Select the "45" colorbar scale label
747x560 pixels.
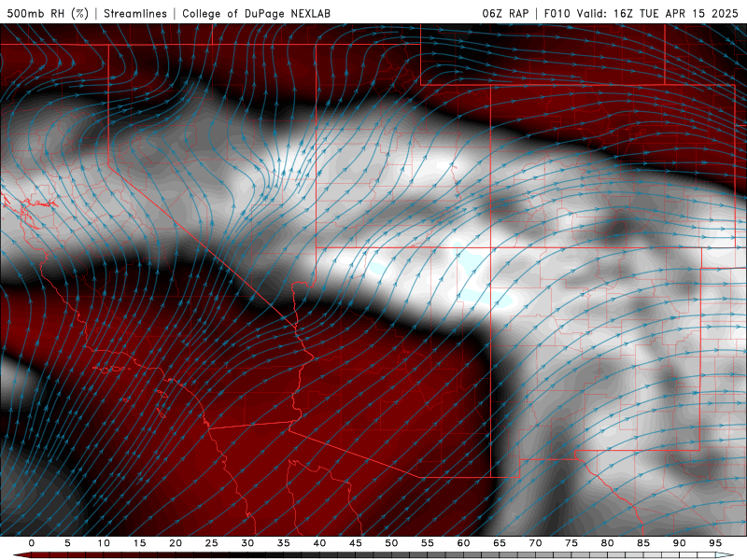pos(356,543)
